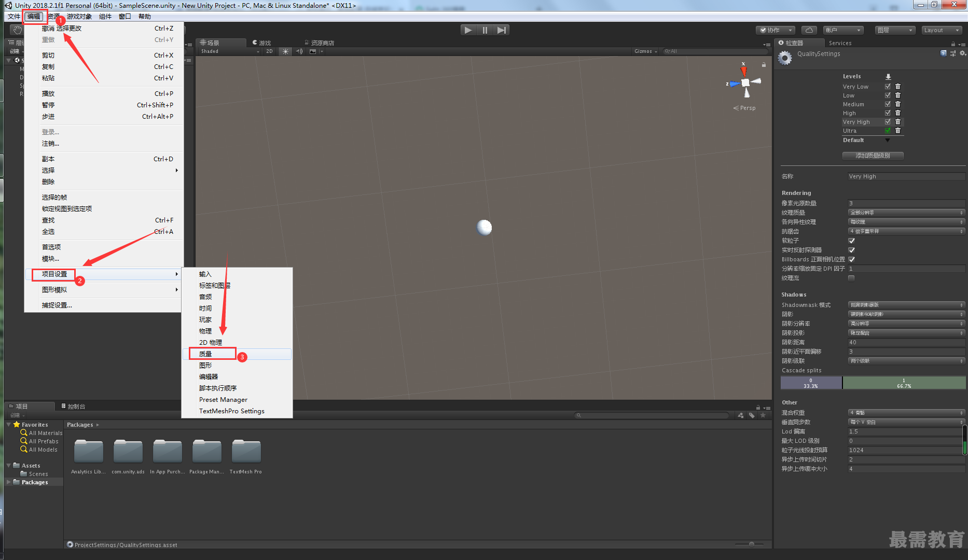968x560 pixels.
Task: Open the Layout dropdown
Action: 942,30
